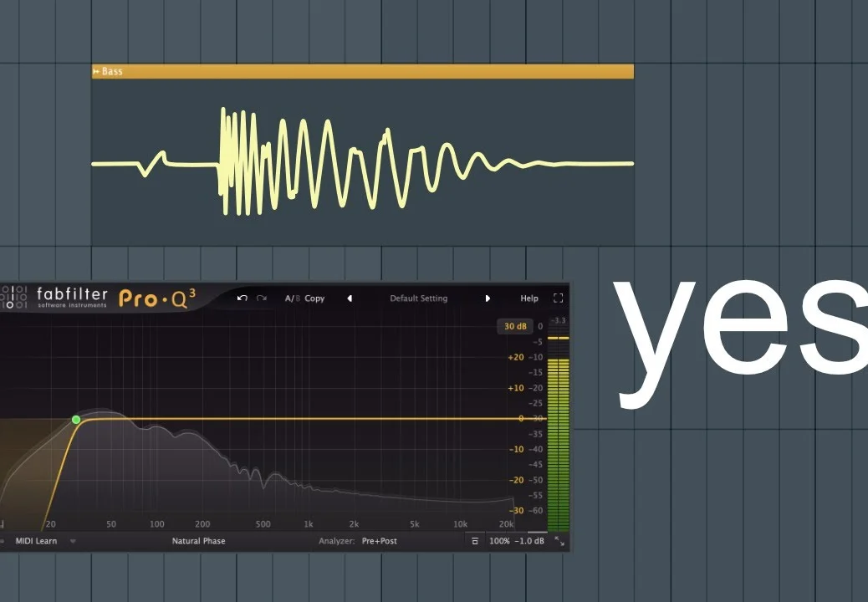This screenshot has width=868, height=602.
Task: Open the Natural Phase processing mode menu
Action: 199,541
